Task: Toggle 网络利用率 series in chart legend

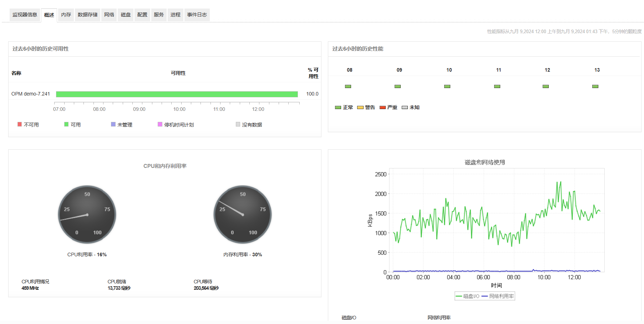Action: pos(498,296)
